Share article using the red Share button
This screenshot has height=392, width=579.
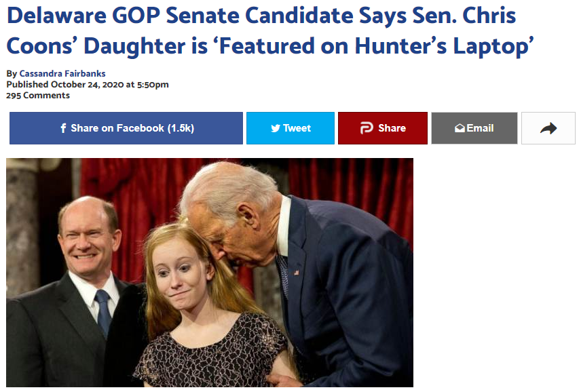coord(383,128)
